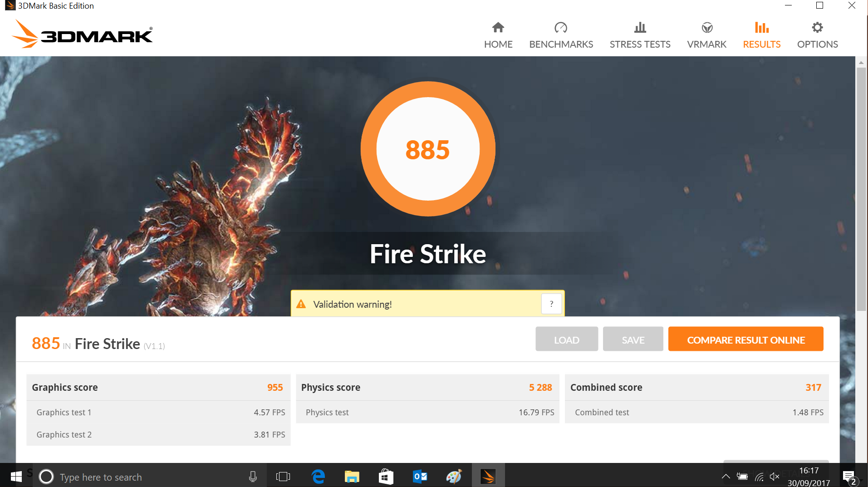Open the Paint taskbar icon

[x=454, y=476]
